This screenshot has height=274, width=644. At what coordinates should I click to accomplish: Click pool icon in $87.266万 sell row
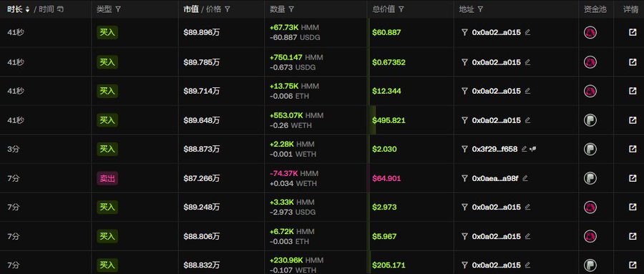click(590, 178)
